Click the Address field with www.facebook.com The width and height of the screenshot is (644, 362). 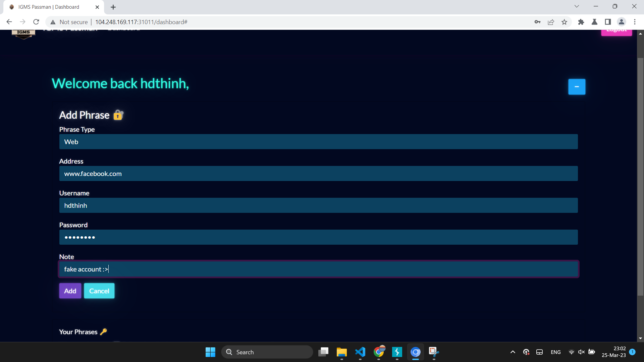318,174
